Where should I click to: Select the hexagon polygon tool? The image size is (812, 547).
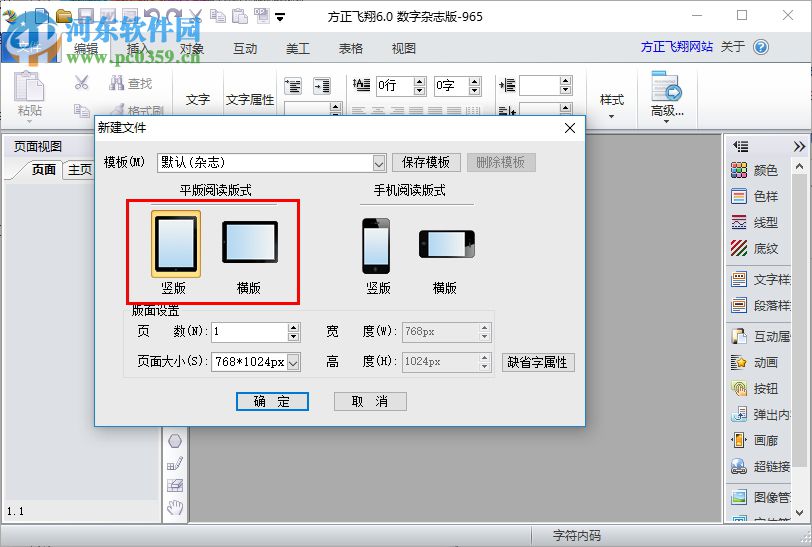pyautogui.click(x=175, y=441)
